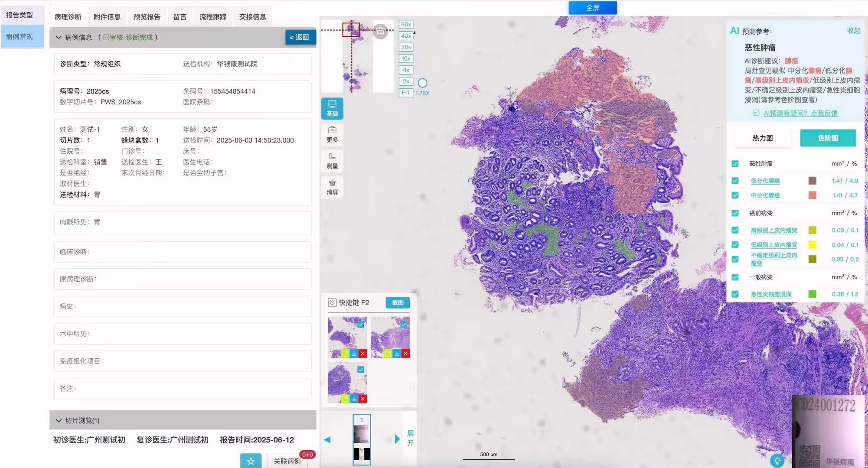This screenshot has height=468, width=868.
Task: Click the AI预测有疑问 feedback link
Action: 800,113
